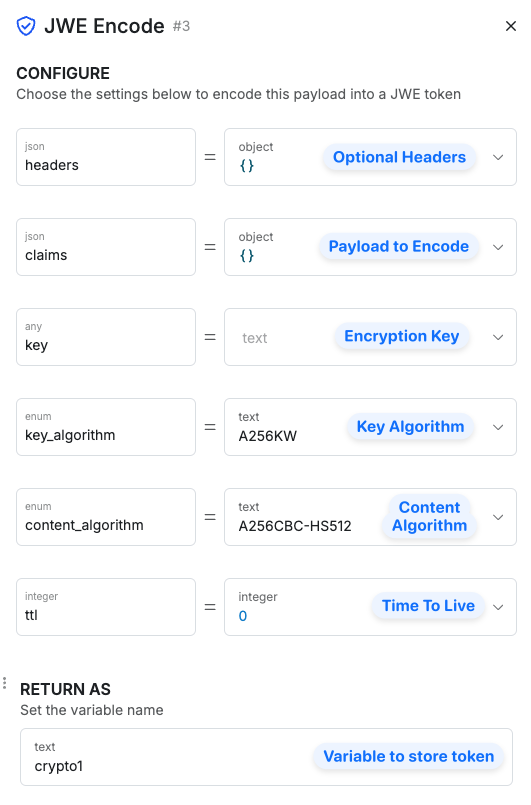
Task: Click the JWE Encode shield icon
Action: tap(26, 26)
